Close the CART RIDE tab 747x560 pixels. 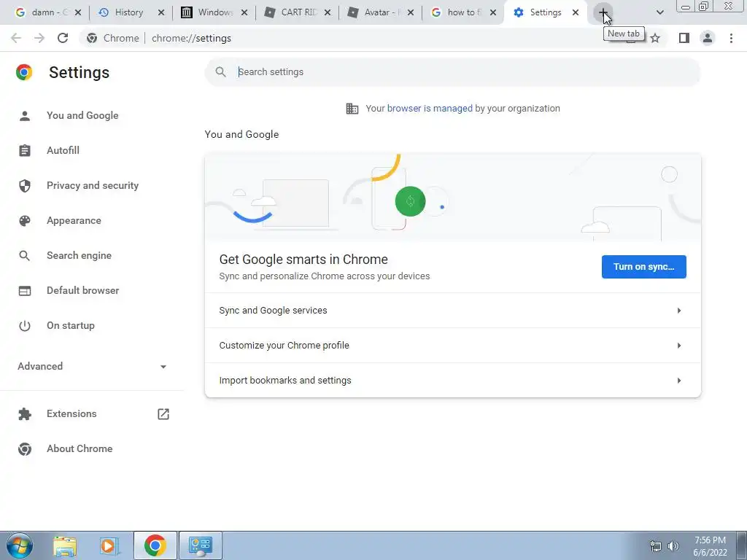(328, 12)
